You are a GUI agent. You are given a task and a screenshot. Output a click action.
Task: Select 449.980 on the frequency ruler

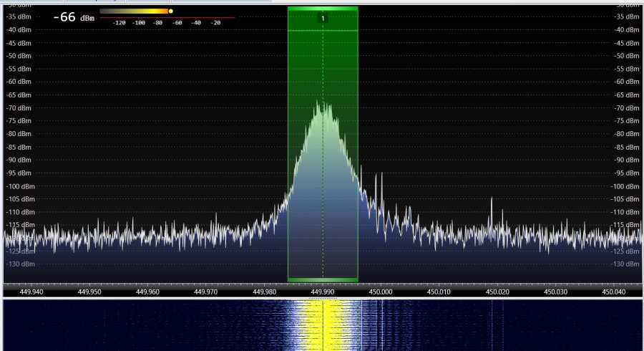(x=265, y=292)
